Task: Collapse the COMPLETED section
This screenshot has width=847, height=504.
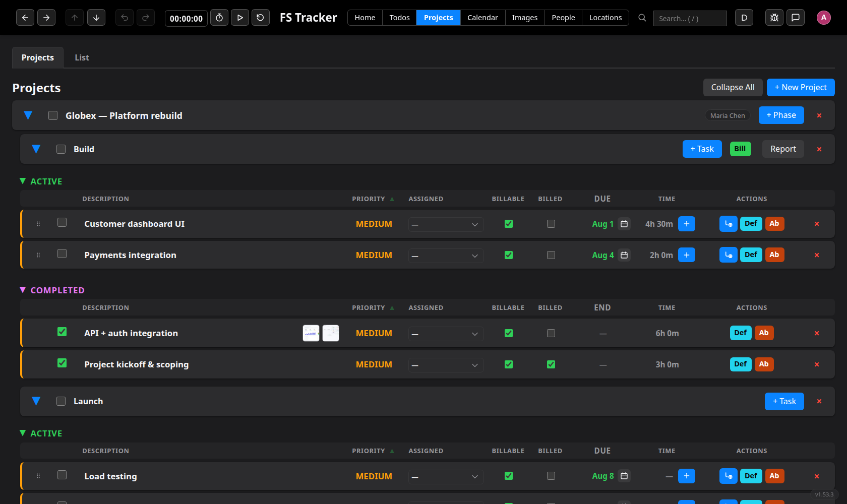Action: 22,290
